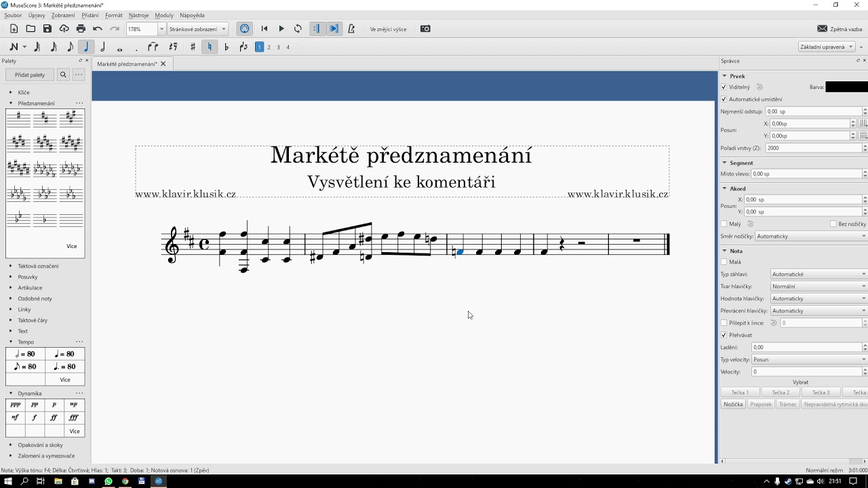Image resolution: width=868 pixels, height=488 pixels.
Task: Open the zoom level dropdown (178%)
Action: (161, 29)
